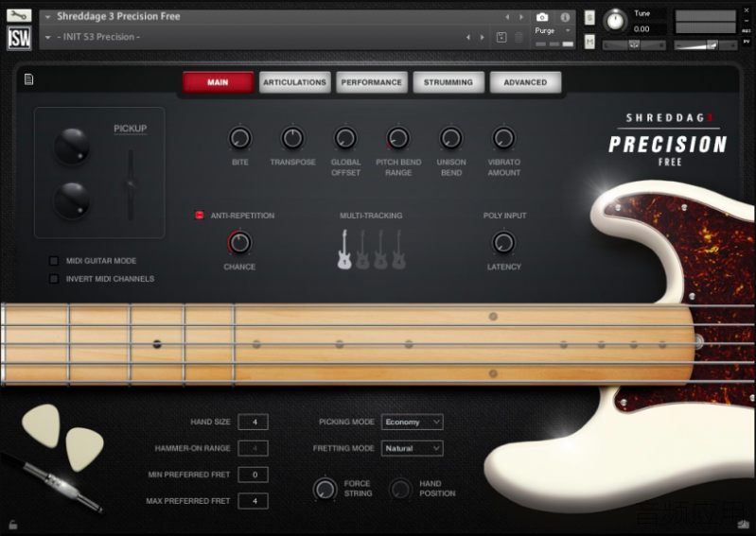
Task: Select previous preset arrow beside INIT S3 Precision
Action: point(468,37)
